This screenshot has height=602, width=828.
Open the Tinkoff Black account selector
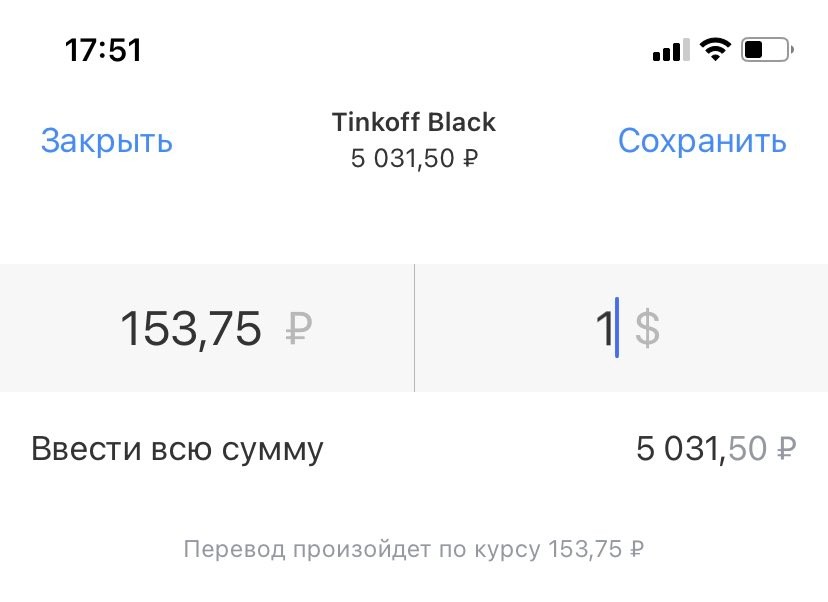(413, 122)
